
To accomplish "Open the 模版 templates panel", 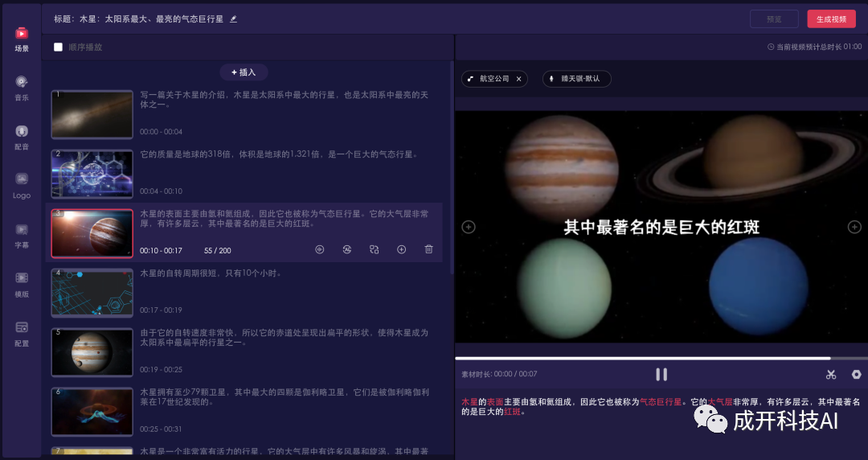I will [x=22, y=285].
